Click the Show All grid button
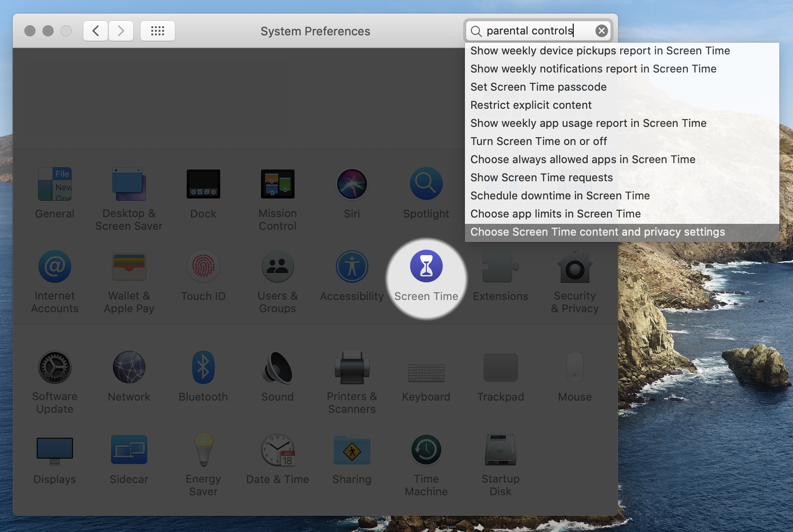This screenshot has width=793, height=532. point(158,31)
